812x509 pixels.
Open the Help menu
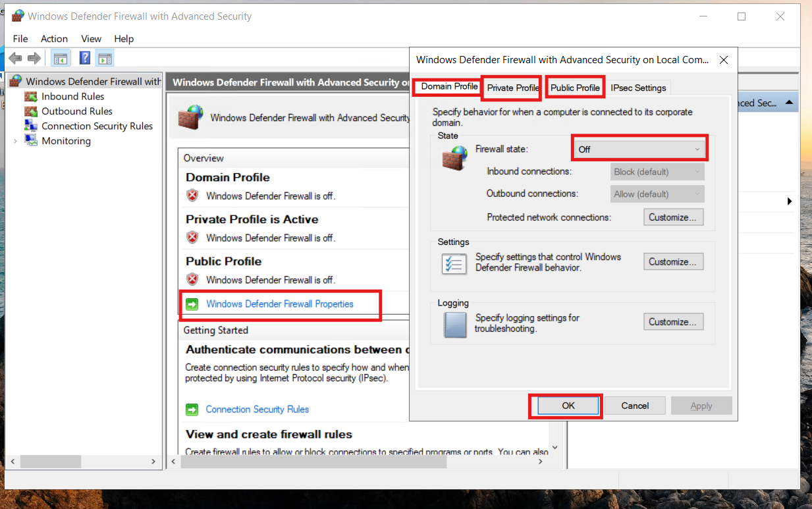124,39
